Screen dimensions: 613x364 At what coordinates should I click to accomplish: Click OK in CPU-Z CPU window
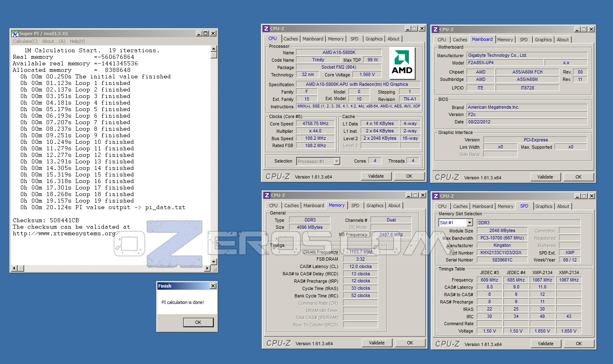point(409,176)
